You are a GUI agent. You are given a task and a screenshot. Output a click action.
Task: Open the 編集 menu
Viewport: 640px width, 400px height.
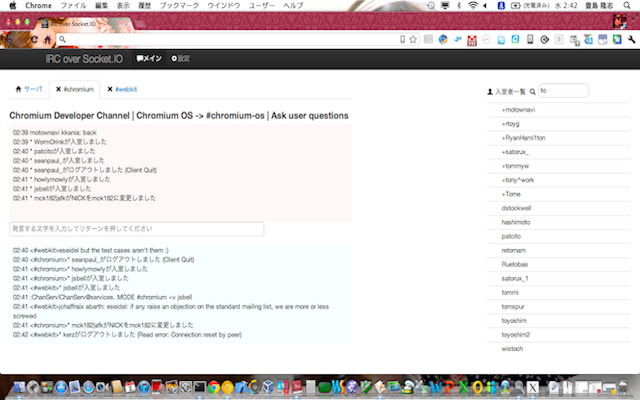[101, 5]
